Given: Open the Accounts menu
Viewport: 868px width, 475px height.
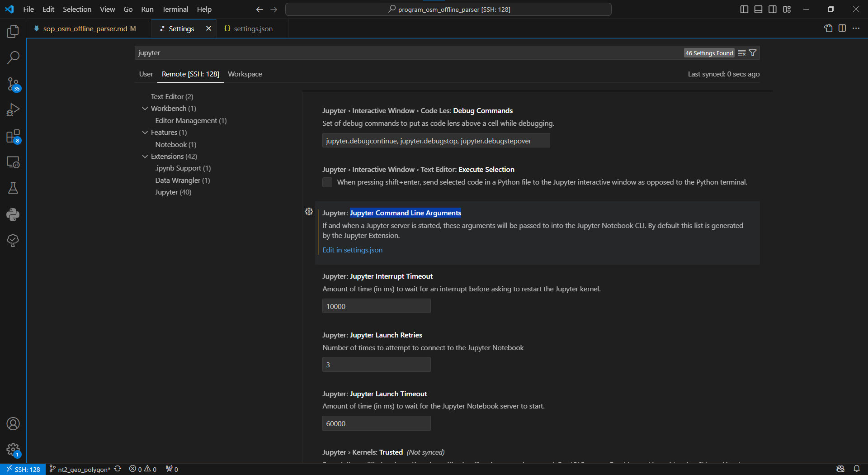Looking at the screenshot, I should point(13,424).
